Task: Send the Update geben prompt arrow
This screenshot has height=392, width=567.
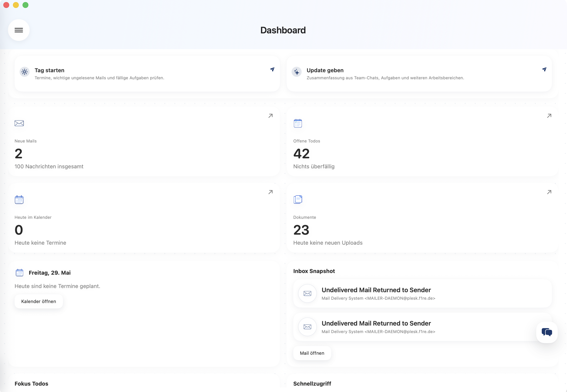Action: (544, 69)
